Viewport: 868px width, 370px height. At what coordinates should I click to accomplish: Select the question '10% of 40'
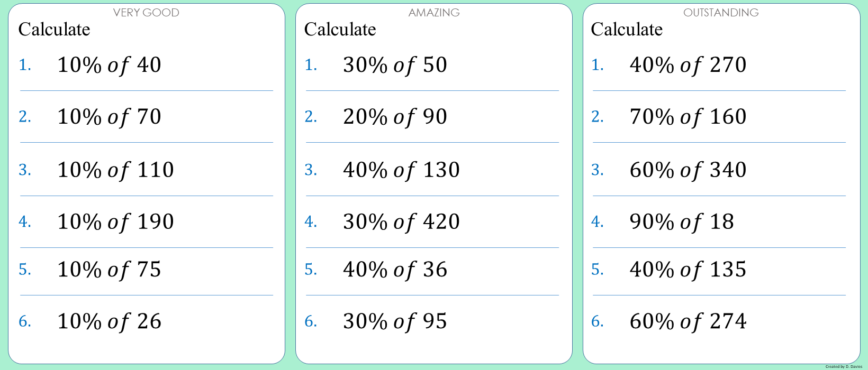[x=109, y=65]
